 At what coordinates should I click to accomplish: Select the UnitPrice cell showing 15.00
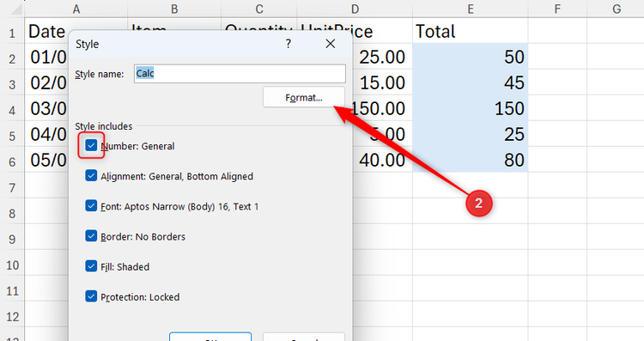(x=382, y=82)
